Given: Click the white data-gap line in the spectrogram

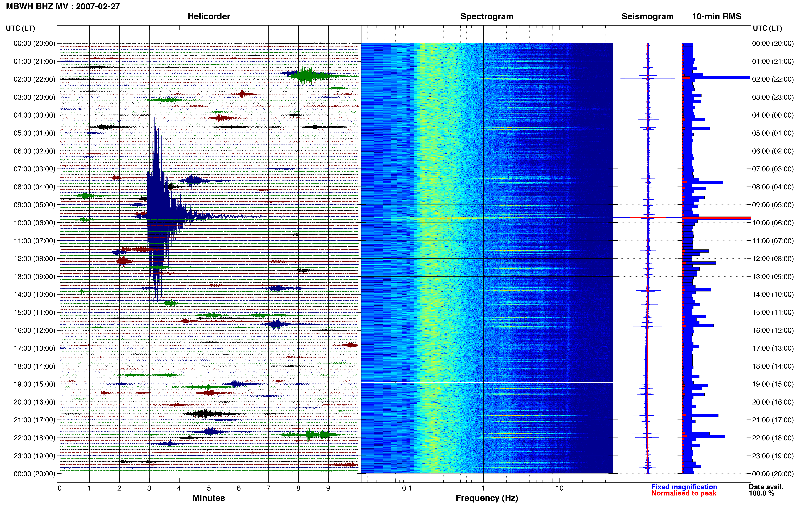Looking at the screenshot, I should point(487,382).
